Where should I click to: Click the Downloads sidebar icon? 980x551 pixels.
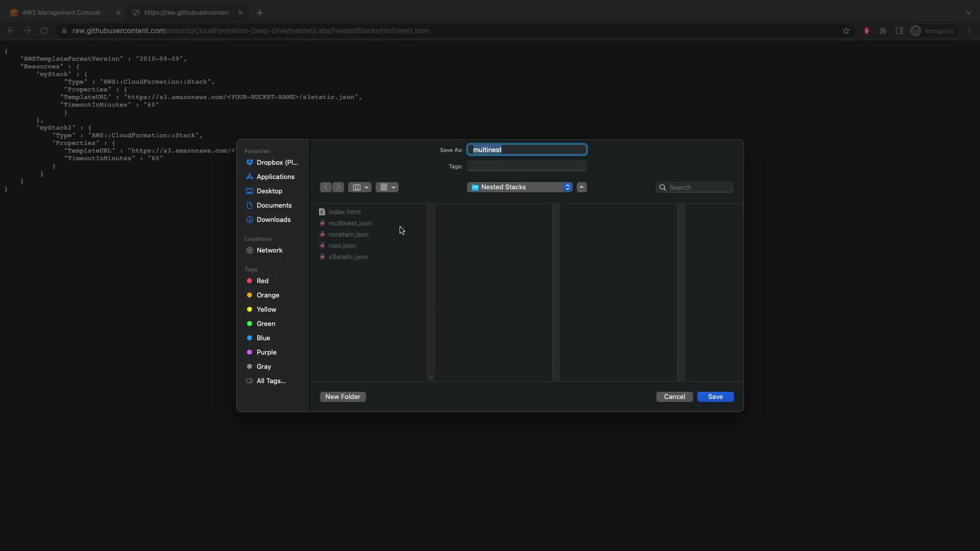[x=250, y=219]
